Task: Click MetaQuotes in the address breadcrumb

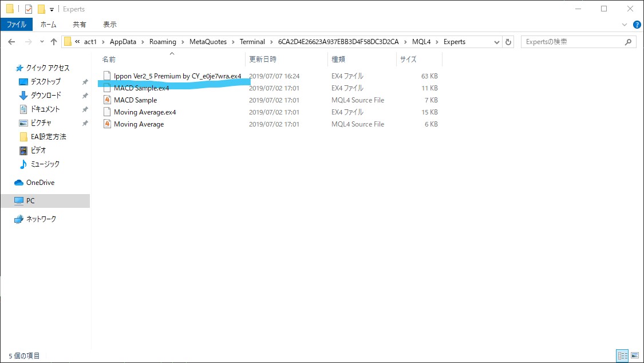Action: (208, 42)
